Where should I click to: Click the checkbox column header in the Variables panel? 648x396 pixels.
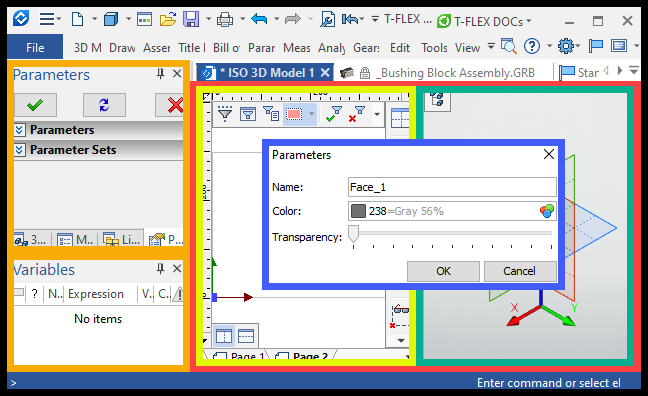click(19, 293)
